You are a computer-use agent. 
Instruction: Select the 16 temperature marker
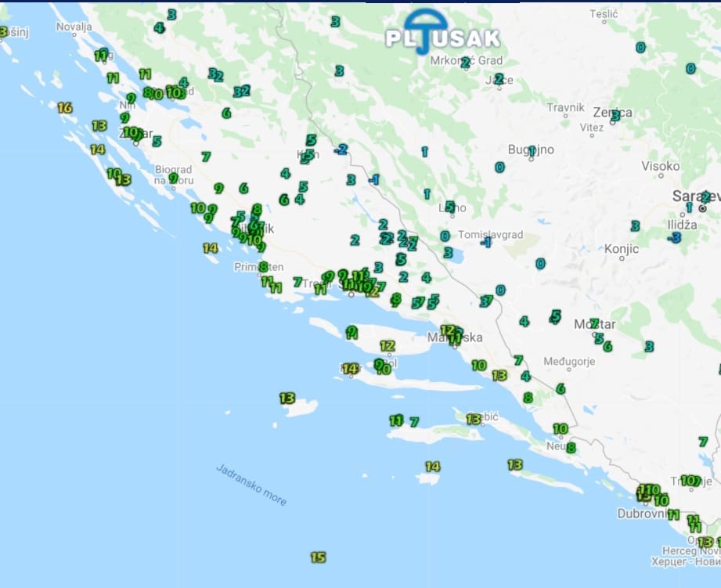[65, 108]
